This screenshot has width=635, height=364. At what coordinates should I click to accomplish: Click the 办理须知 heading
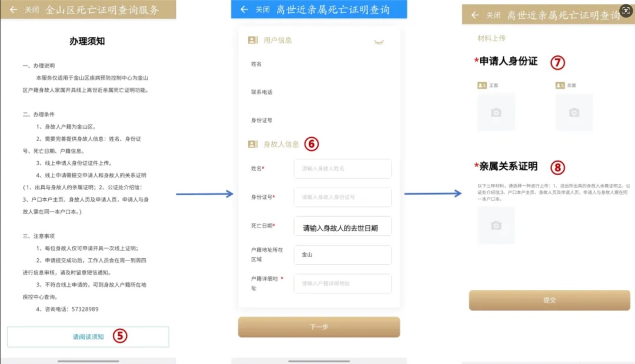[87, 41]
